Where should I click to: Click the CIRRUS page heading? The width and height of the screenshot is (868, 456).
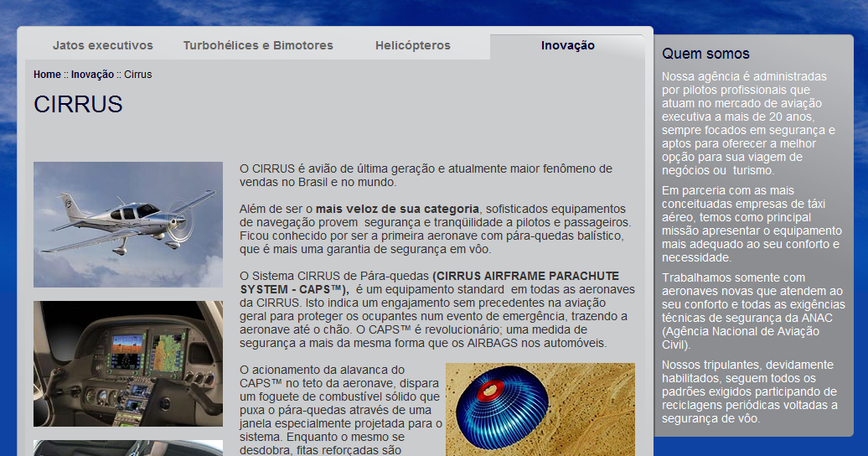pos(78,104)
